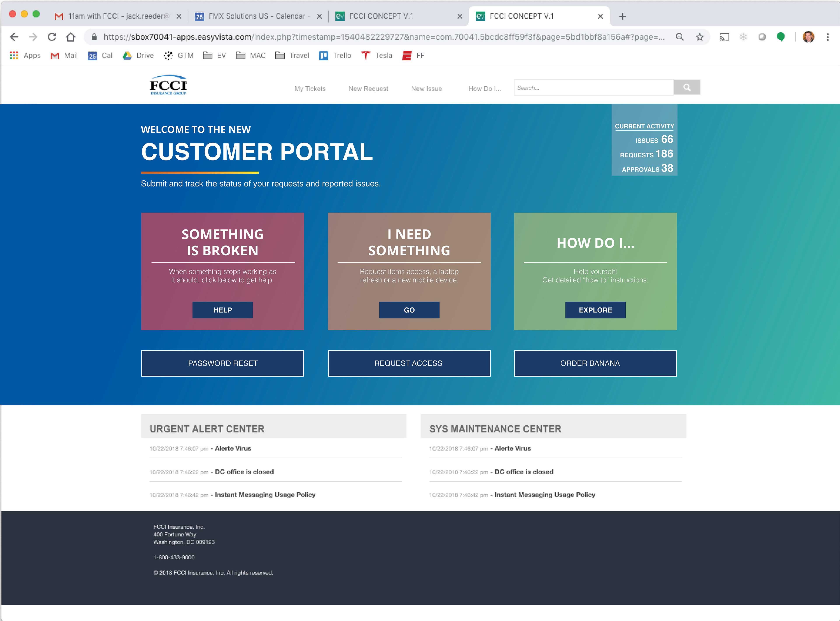Click the FCCI Insurance Group logo
The image size is (840, 621).
(x=168, y=85)
